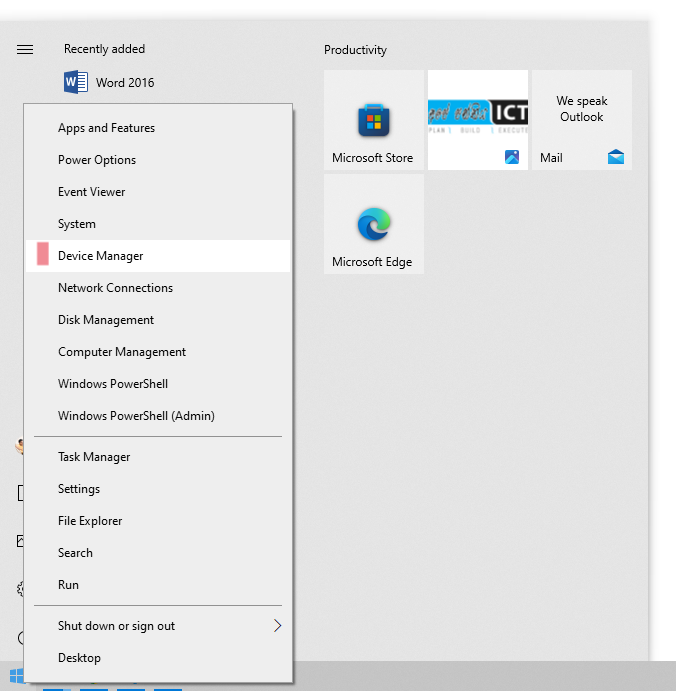
Task: Select Power Options from the menu
Action: click(97, 160)
